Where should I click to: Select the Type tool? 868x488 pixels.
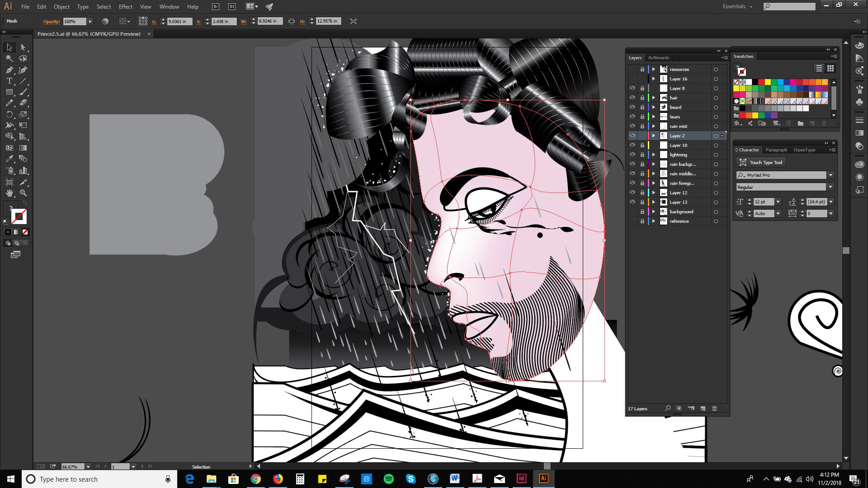9,81
